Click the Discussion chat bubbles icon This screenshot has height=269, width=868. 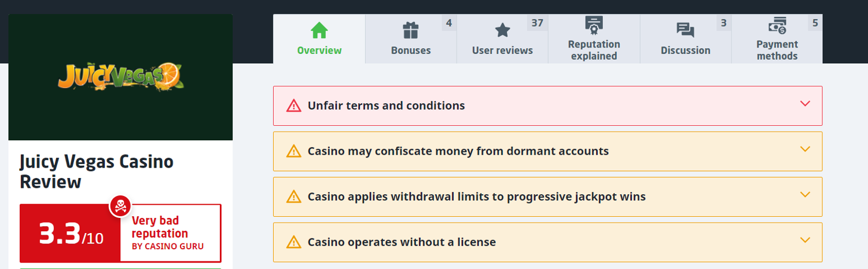685,30
